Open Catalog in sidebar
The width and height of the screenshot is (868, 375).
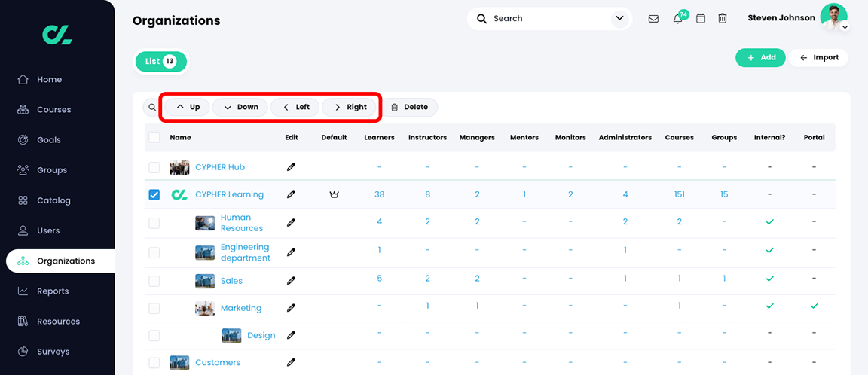point(53,200)
